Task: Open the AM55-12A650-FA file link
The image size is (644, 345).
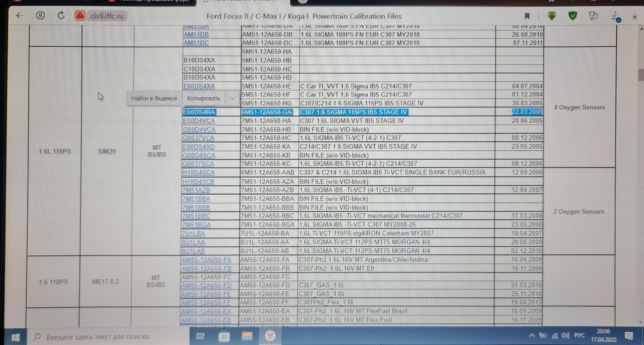Action: pos(206,260)
